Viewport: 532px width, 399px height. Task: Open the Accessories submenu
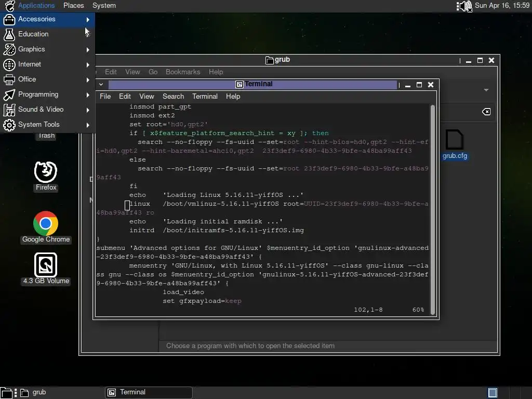pyautogui.click(x=47, y=19)
